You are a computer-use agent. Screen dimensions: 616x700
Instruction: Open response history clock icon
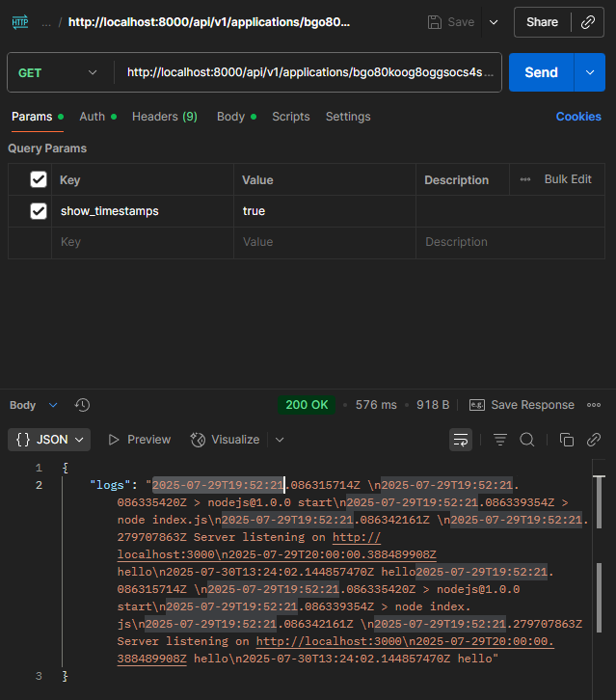pyautogui.click(x=82, y=405)
